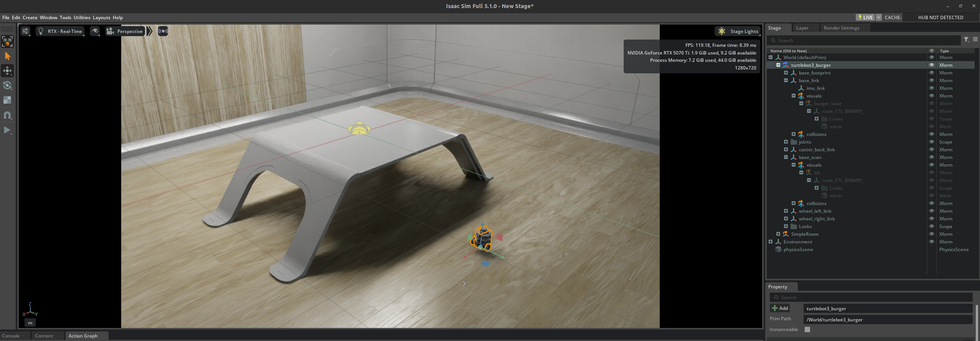Click the joints folder icon
The image size is (980, 341).
point(794,142)
